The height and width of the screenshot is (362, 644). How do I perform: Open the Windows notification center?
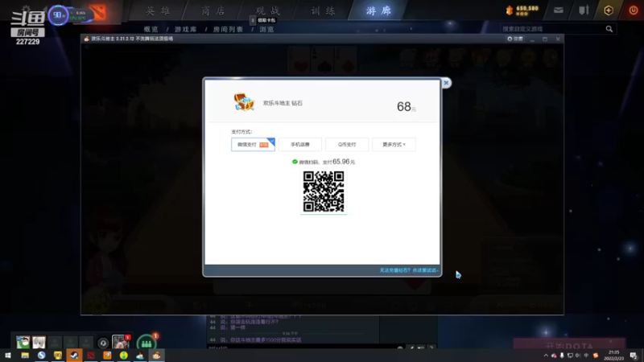coord(634,356)
